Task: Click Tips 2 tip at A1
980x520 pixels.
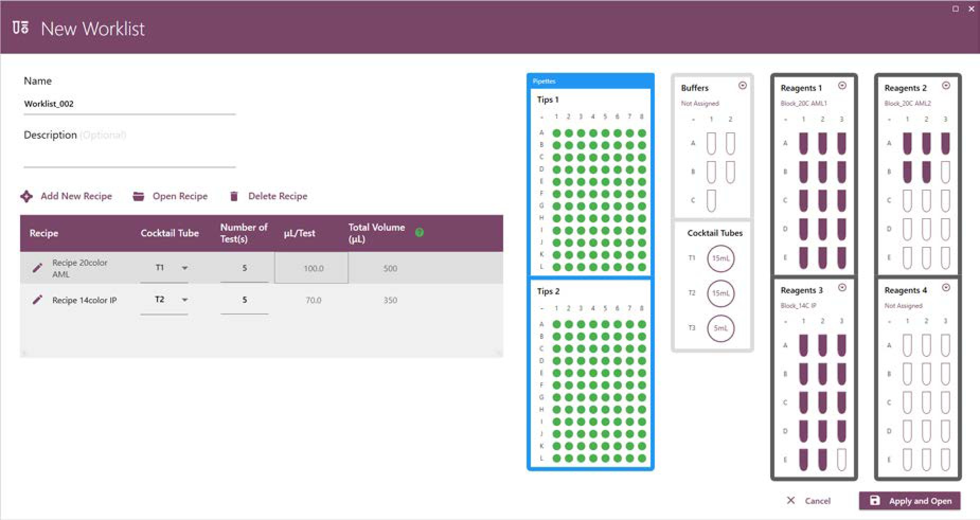Action: pyautogui.click(x=557, y=324)
